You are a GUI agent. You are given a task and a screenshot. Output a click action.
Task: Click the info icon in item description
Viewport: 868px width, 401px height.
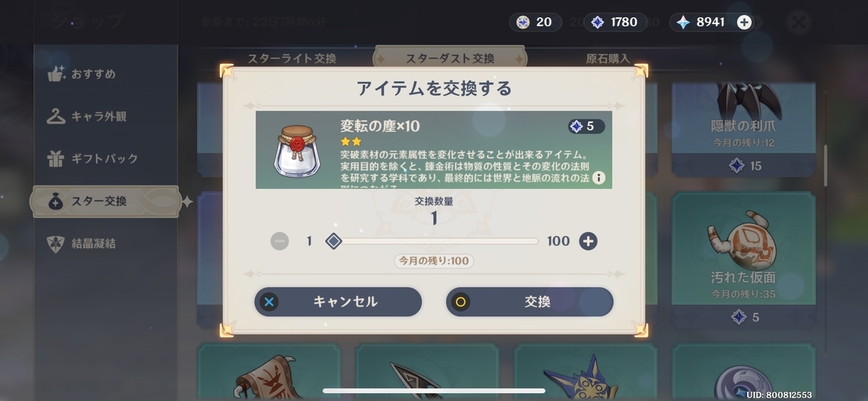599,178
